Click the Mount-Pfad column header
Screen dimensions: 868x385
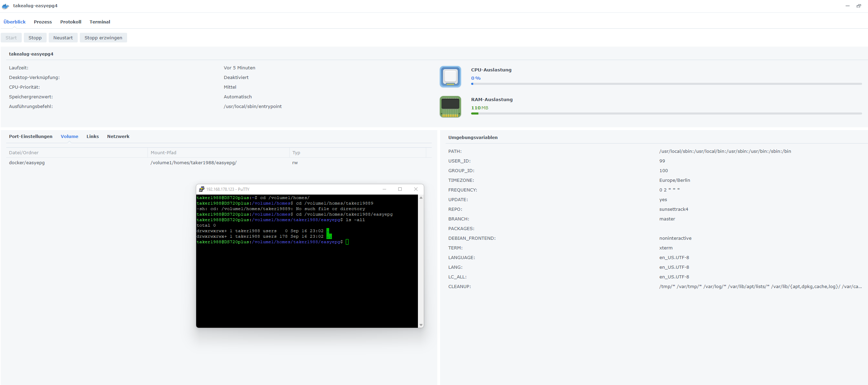(x=219, y=152)
